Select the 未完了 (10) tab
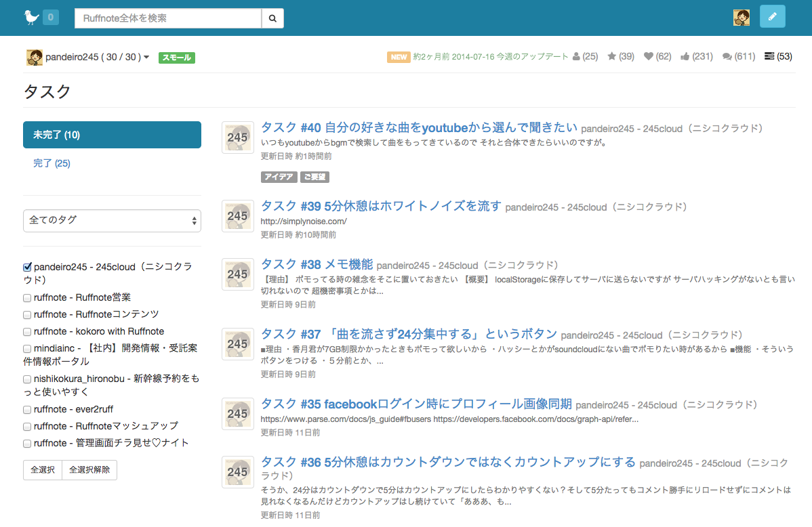Image resolution: width=812 pixels, height=527 pixels. coord(112,135)
